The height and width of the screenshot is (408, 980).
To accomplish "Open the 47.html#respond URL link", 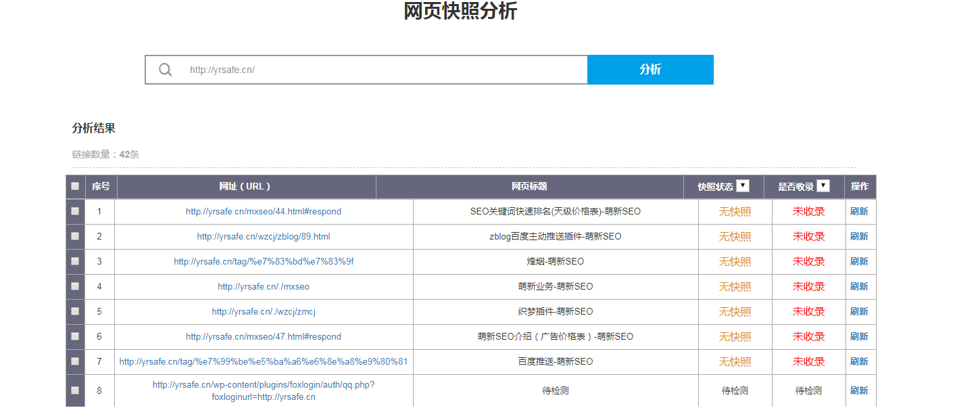I will coord(264,337).
